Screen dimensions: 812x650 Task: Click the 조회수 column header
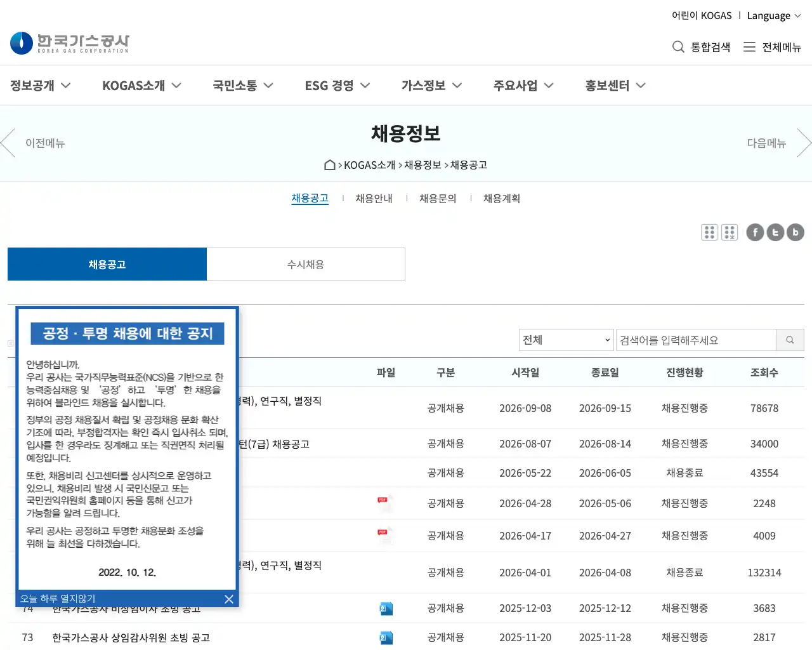pyautogui.click(x=764, y=373)
